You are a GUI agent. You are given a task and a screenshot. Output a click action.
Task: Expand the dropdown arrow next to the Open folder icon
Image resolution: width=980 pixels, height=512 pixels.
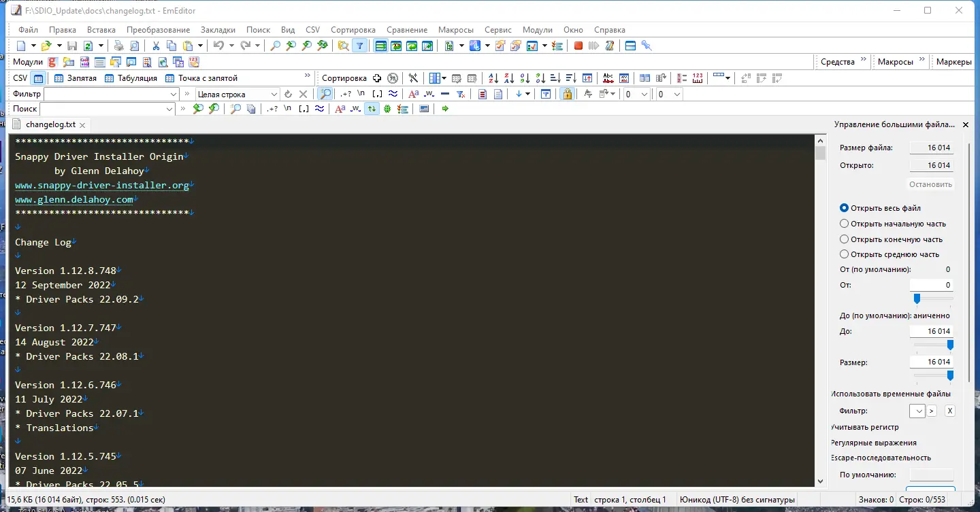tap(59, 46)
